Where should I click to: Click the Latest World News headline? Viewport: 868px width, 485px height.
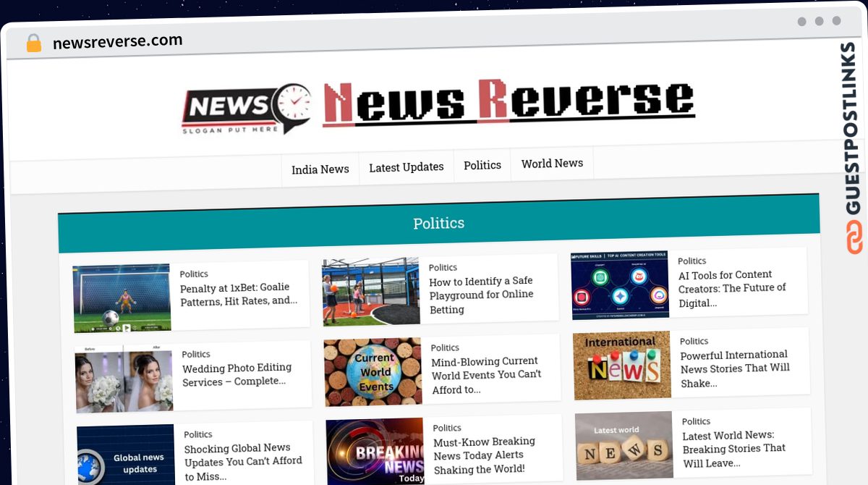(733, 449)
